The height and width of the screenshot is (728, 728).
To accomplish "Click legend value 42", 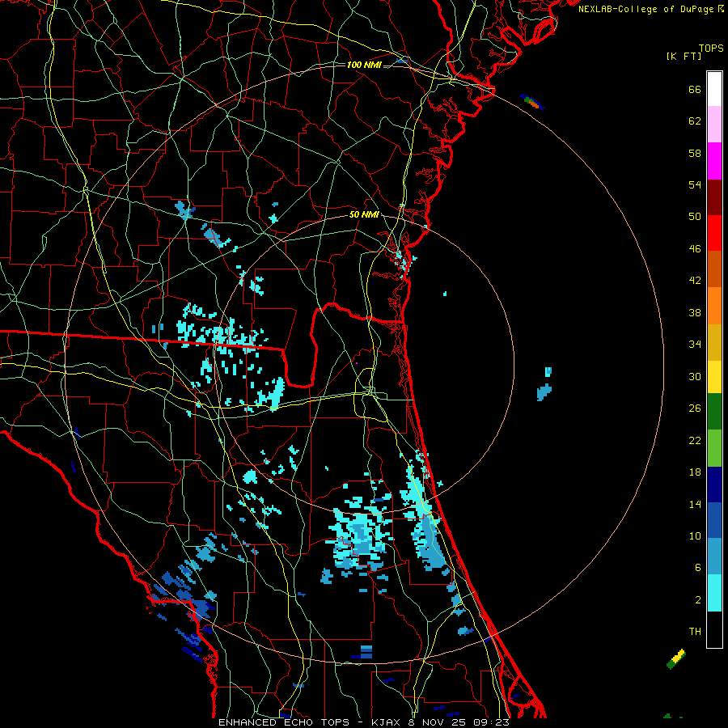I will [x=695, y=281].
